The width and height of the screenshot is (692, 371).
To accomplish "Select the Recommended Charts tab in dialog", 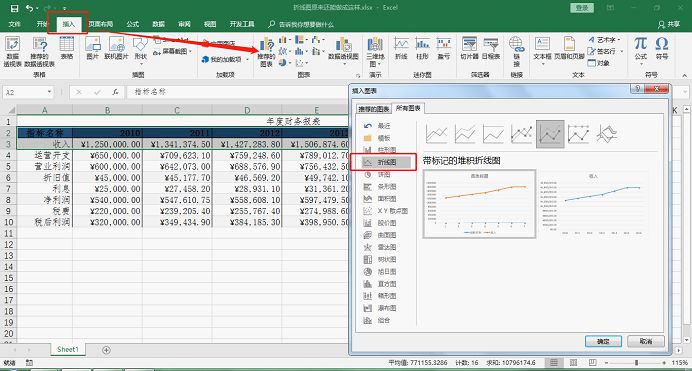I will [373, 109].
